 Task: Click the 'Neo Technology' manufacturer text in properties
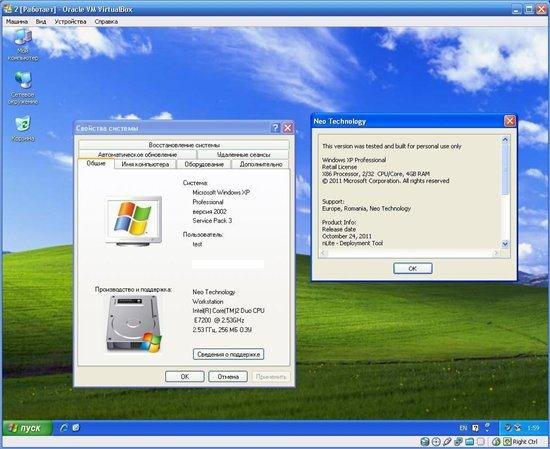214,292
